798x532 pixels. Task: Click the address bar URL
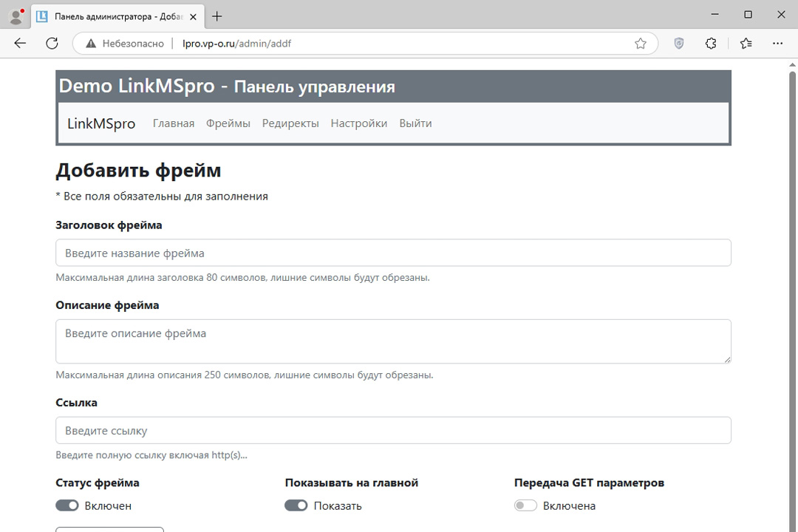(236, 44)
